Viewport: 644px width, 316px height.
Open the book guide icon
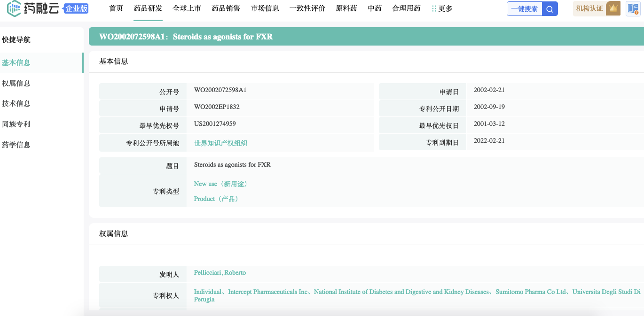pos(633,8)
